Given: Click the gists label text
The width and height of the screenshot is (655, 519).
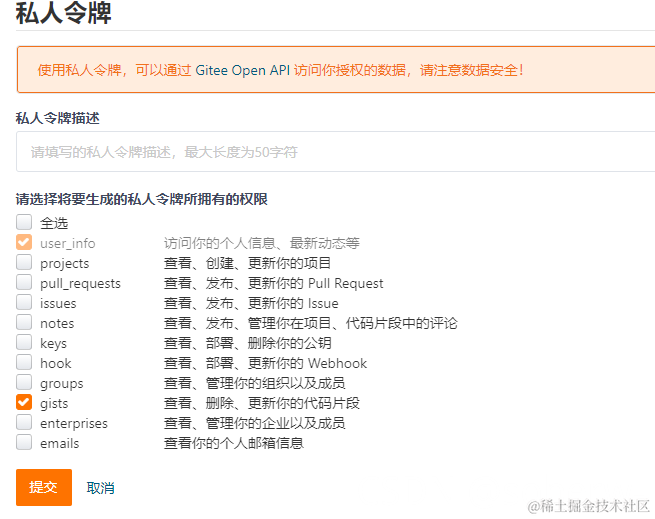Looking at the screenshot, I should (x=54, y=404).
